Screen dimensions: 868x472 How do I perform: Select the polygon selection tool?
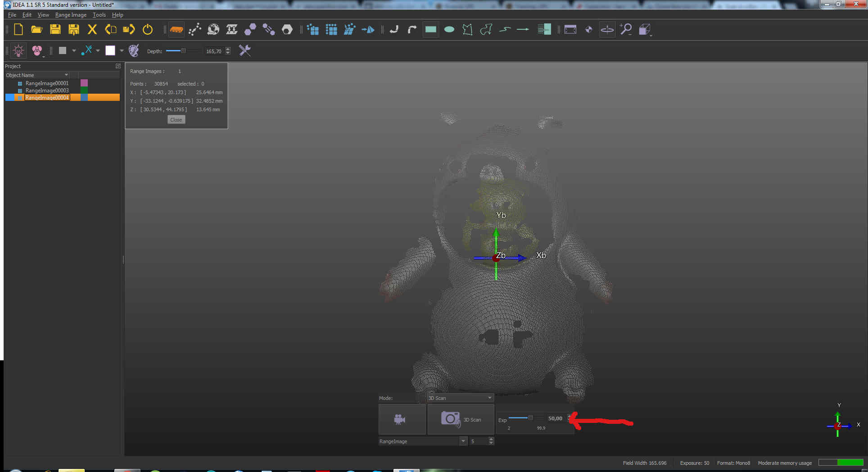coord(468,30)
